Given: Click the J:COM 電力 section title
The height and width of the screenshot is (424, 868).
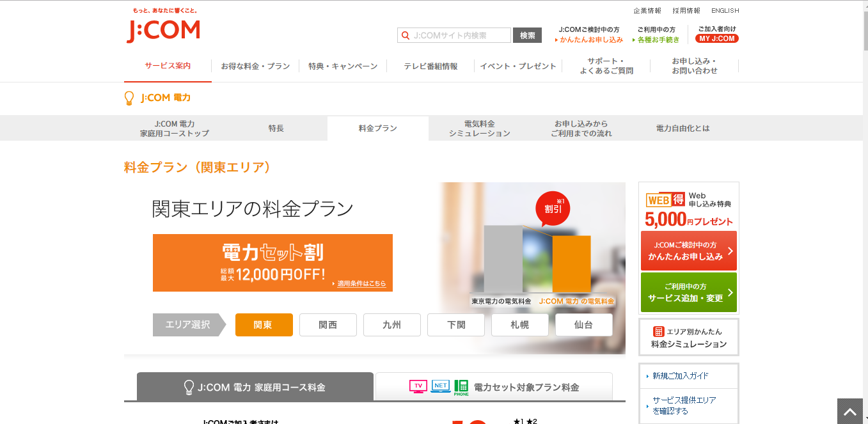Looking at the screenshot, I should 166,98.
